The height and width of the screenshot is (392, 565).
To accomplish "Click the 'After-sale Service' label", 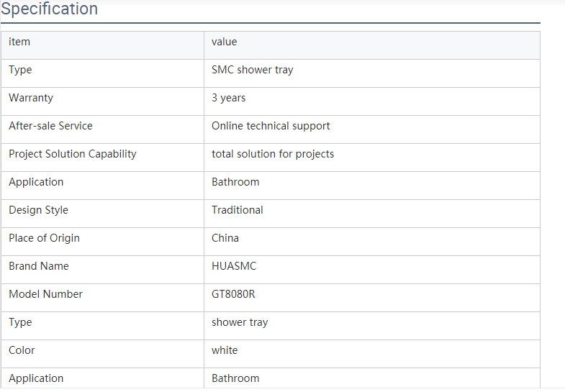I will (51, 126).
